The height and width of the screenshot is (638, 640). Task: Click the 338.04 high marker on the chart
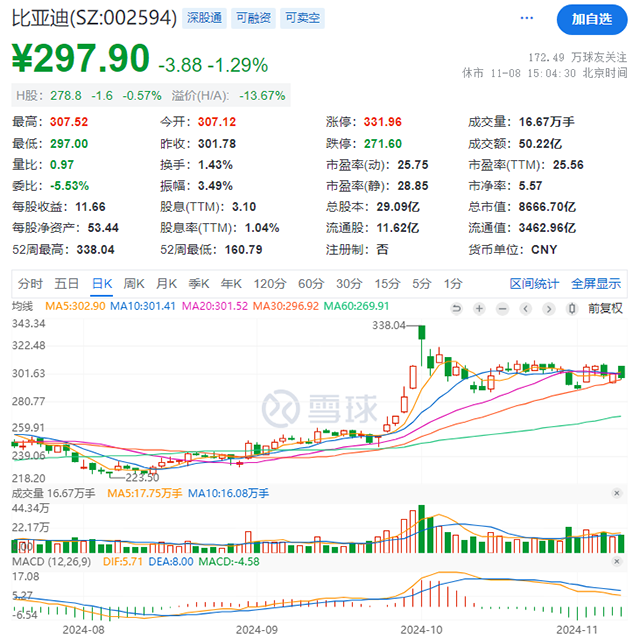tap(389, 325)
